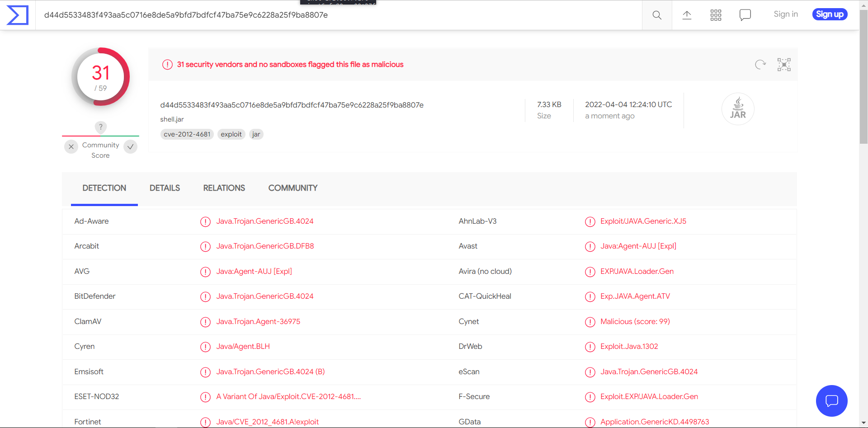Screen dimensions: 868x428
Task: Click the Sign up button
Action: click(830, 14)
